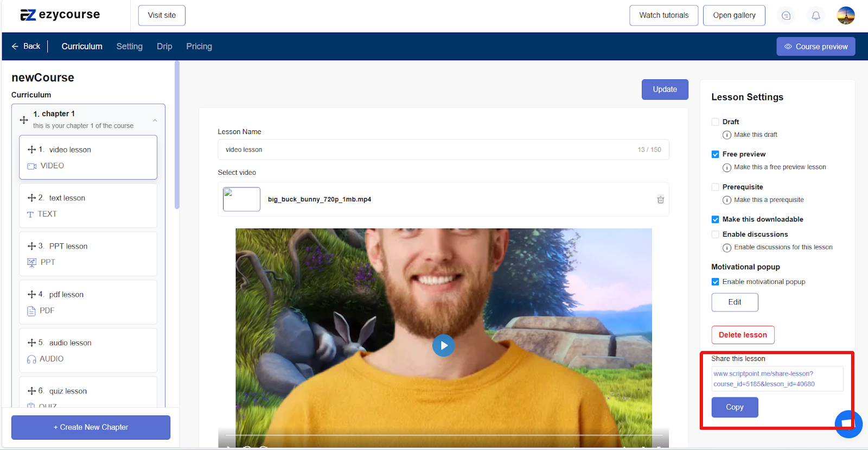The height and width of the screenshot is (450, 868).
Task: Switch to the Curriculum tab
Action: tap(82, 46)
